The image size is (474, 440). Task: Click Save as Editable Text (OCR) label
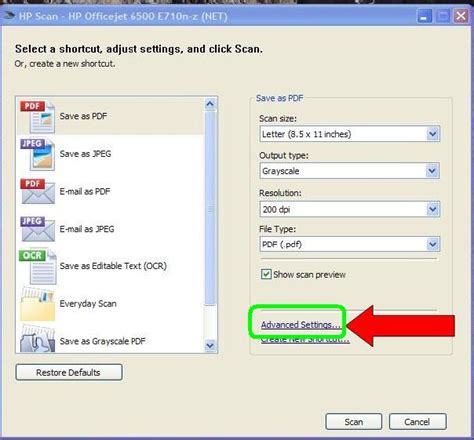[113, 266]
